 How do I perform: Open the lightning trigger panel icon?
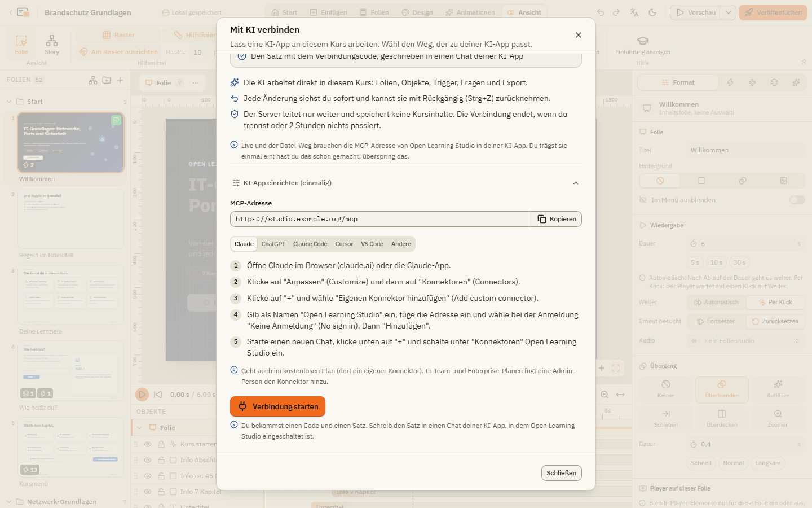click(730, 82)
